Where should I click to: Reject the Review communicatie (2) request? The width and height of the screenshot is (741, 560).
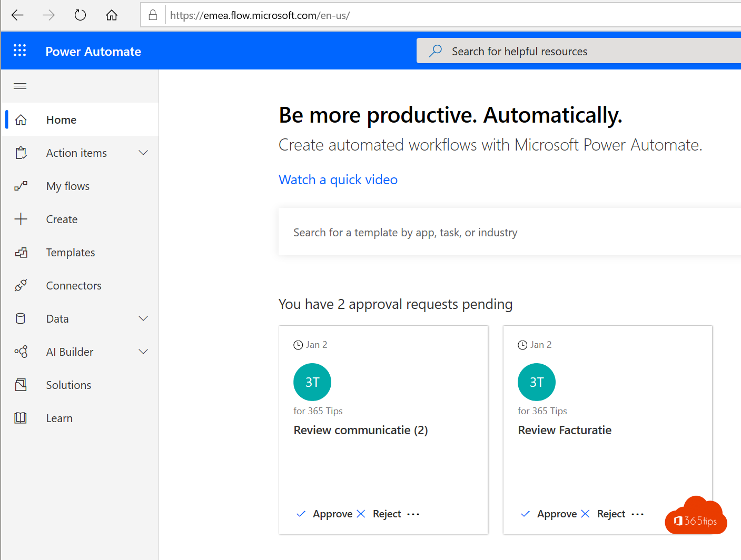(x=379, y=514)
